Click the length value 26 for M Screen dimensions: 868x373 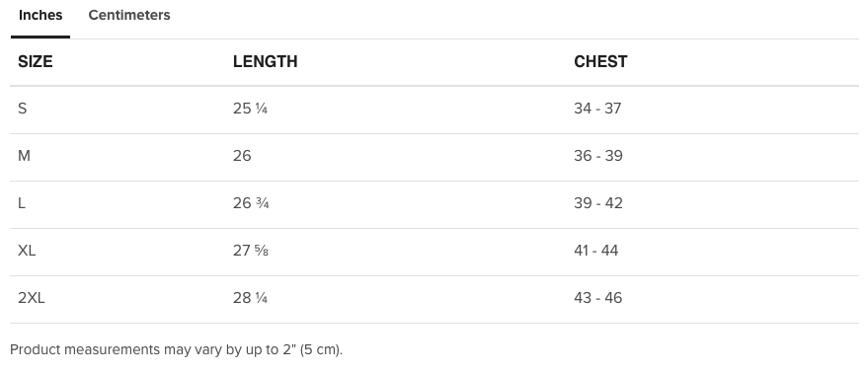click(x=242, y=156)
